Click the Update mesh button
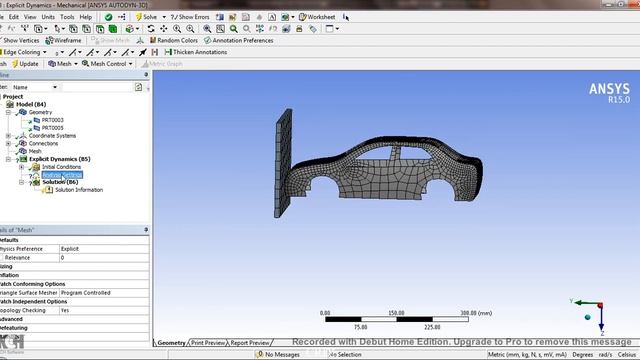The image size is (640, 360). (x=25, y=64)
